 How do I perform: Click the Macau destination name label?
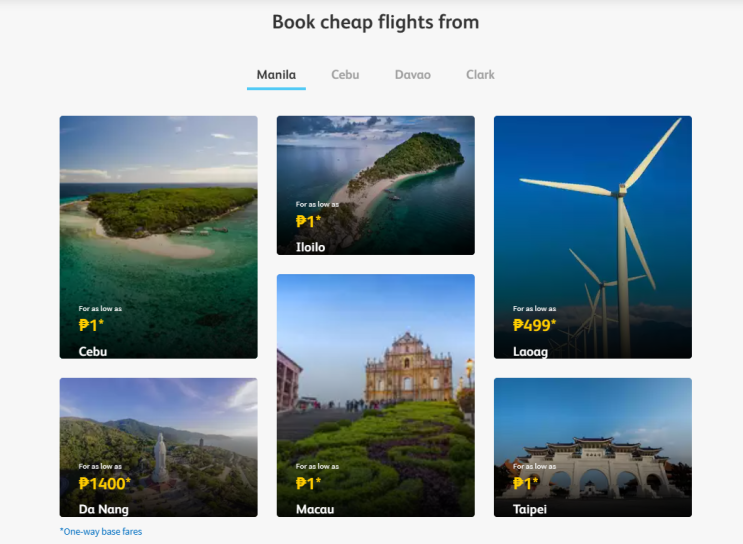click(315, 510)
